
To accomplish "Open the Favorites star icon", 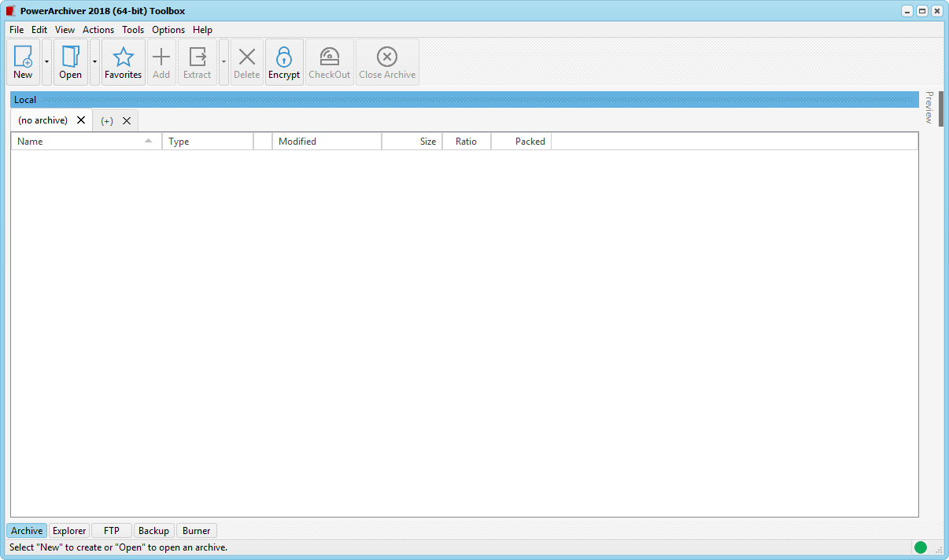I will [x=124, y=57].
